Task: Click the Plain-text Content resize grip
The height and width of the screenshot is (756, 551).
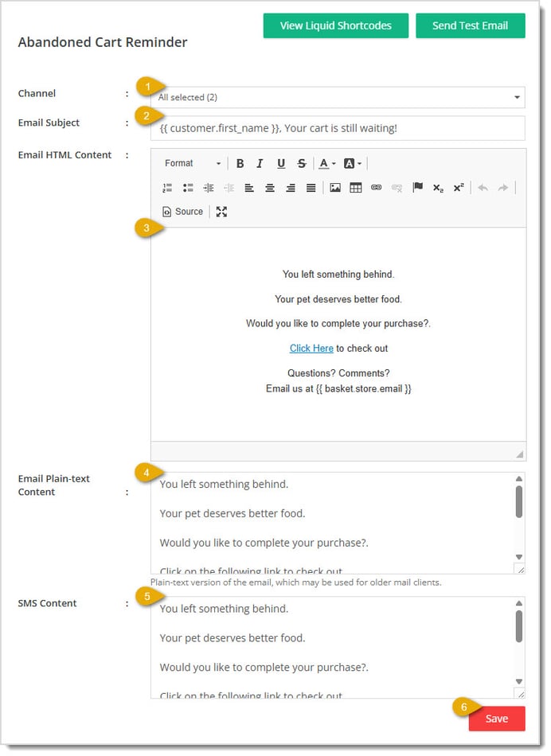Action: [520, 570]
